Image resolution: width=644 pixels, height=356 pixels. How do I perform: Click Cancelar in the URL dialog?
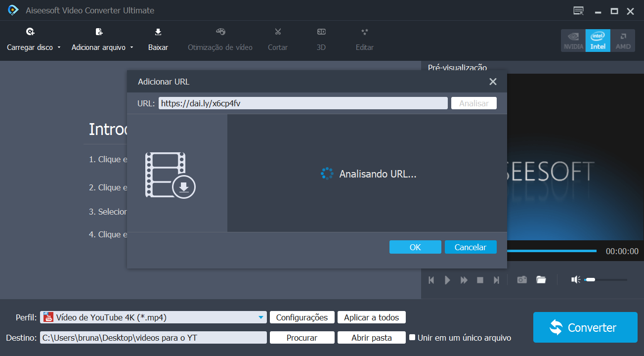coord(471,247)
